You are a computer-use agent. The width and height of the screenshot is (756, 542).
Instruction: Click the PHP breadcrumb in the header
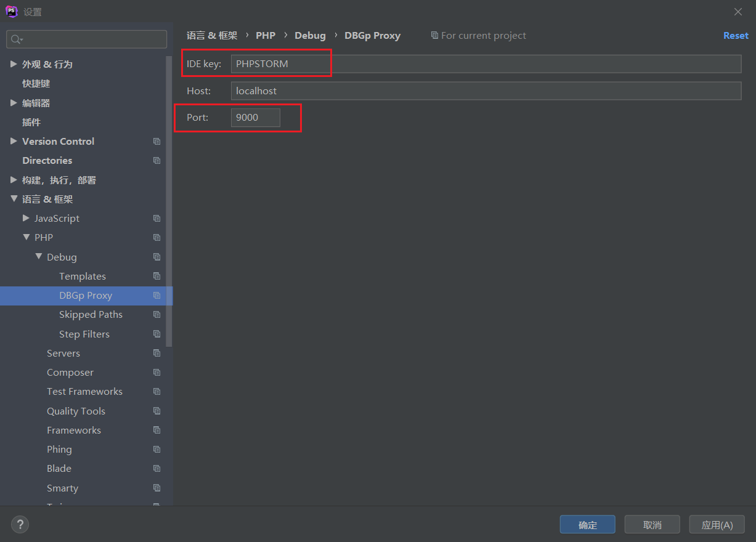point(266,36)
